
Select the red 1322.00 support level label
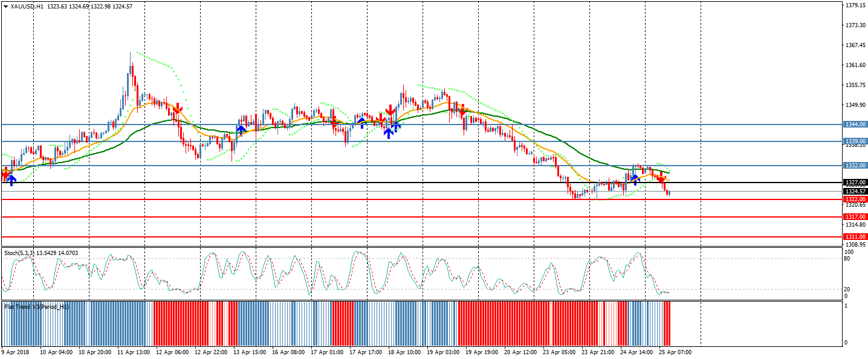coord(855,199)
